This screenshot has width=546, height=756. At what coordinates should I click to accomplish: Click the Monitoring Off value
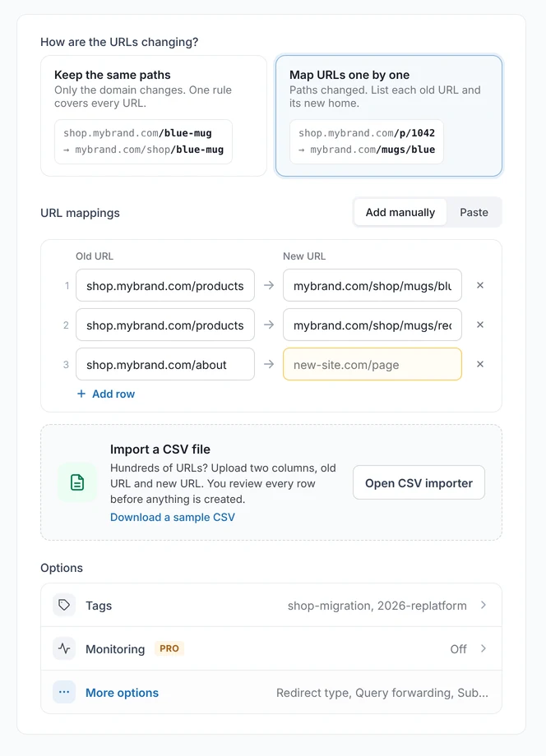(458, 649)
